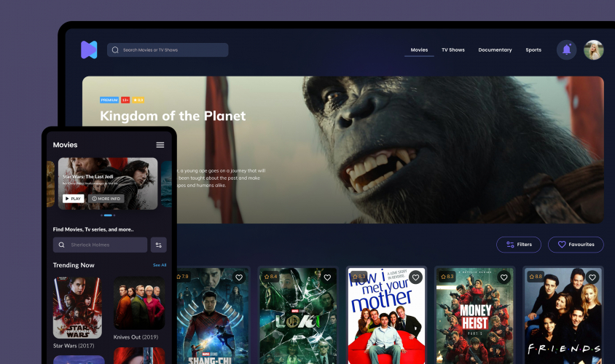The width and height of the screenshot is (615, 364).
Task: Click the sliders icon inside the Filters button
Action: (510, 245)
